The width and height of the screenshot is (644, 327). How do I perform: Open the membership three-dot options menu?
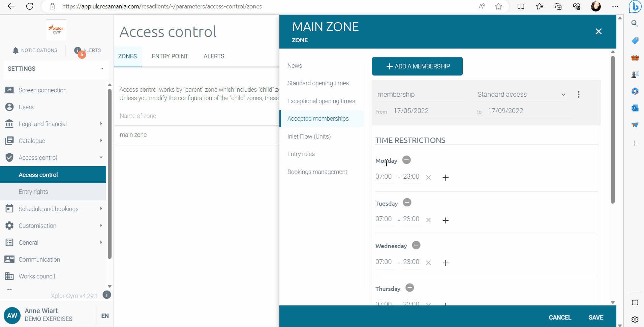tap(578, 95)
